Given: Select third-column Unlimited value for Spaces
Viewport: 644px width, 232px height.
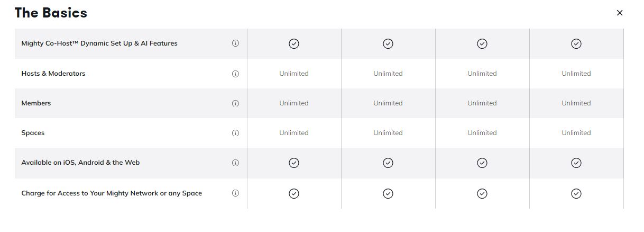Looking at the screenshot, I should point(482,133).
